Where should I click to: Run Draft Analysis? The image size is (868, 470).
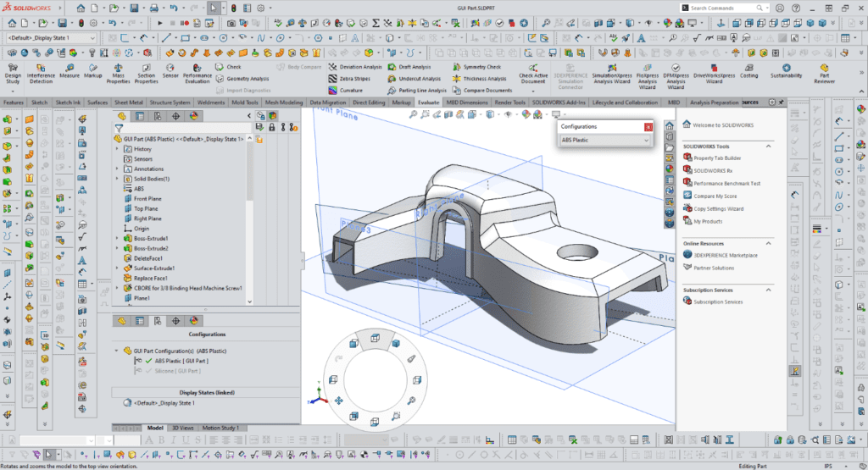click(x=409, y=67)
